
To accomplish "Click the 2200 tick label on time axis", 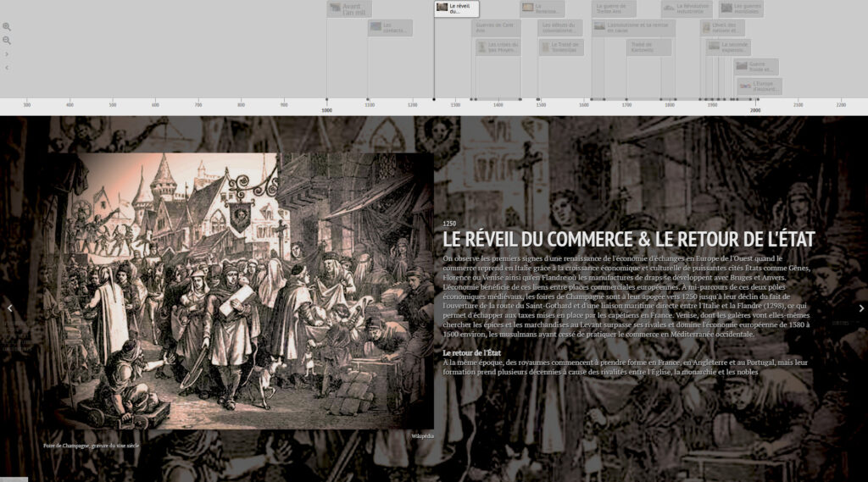I will (841, 104).
